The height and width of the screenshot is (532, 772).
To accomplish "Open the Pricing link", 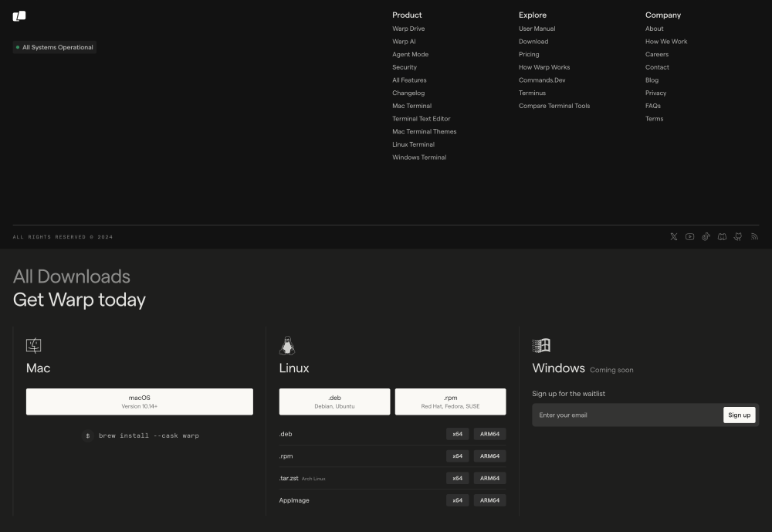I will coord(529,54).
